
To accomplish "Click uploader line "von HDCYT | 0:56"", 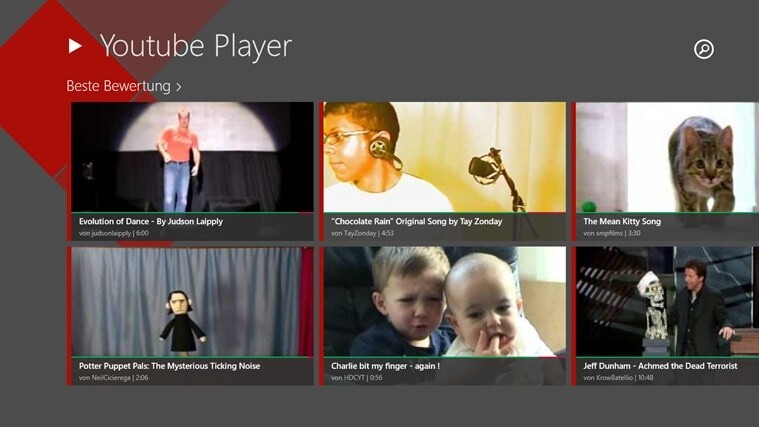I will coord(357,378).
